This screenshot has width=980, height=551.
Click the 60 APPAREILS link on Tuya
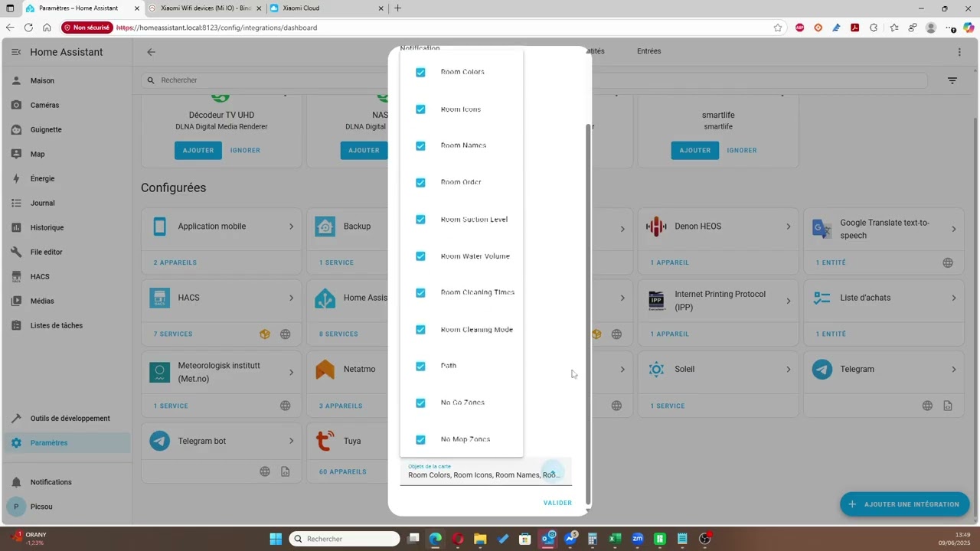pos(342,471)
